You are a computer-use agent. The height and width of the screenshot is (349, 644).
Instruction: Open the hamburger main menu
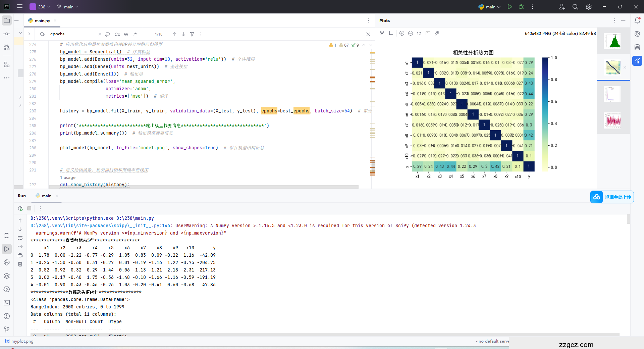[x=20, y=7]
